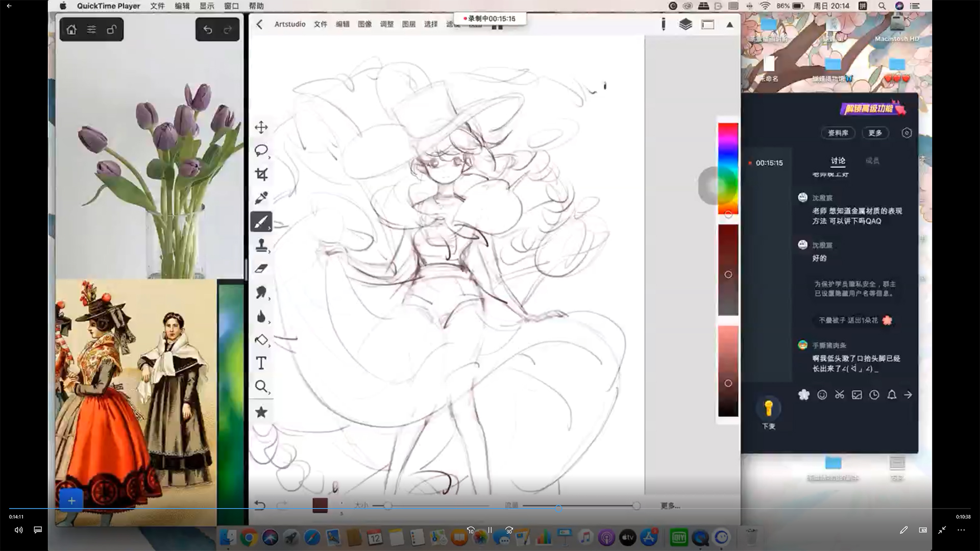This screenshot has height=551, width=980.
Task: Open the 选择 menu in Artstudio
Action: tap(431, 24)
